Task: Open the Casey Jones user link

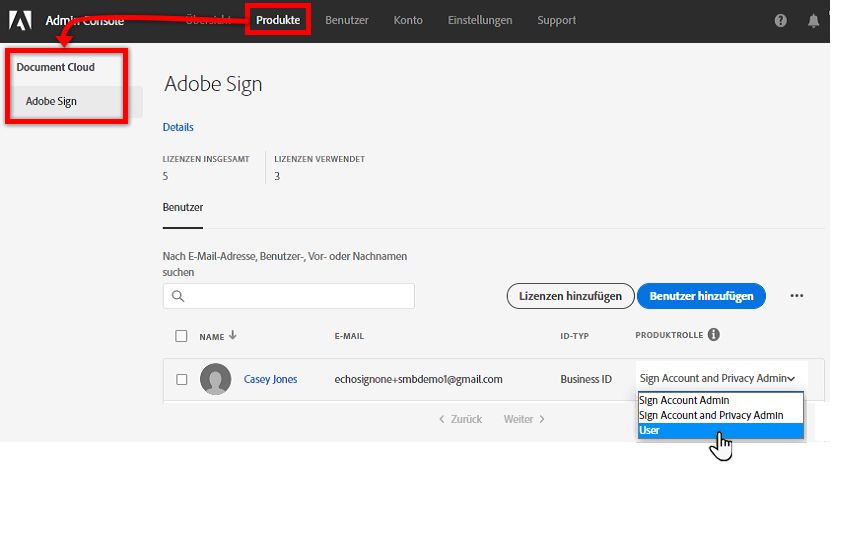Action: 270,379
